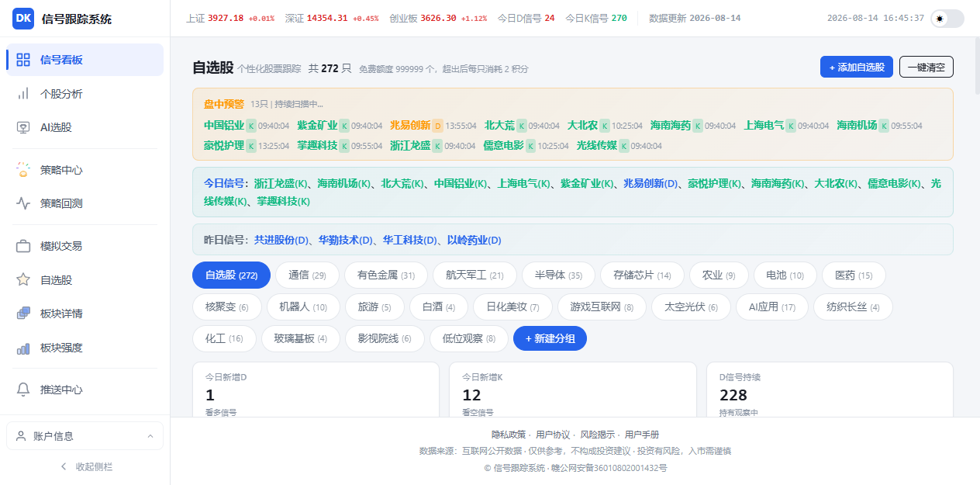
Task: Open 共进股份(D) in 昨日信号 list
Action: point(281,241)
